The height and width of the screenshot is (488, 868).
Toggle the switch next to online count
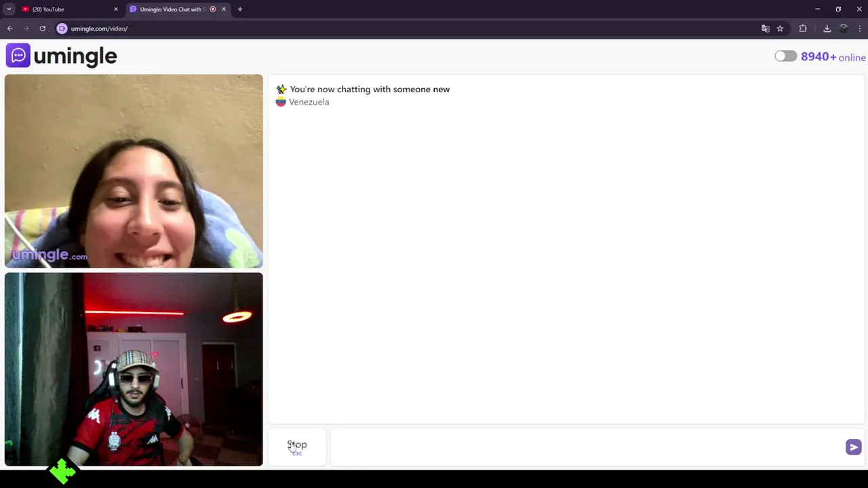point(785,56)
